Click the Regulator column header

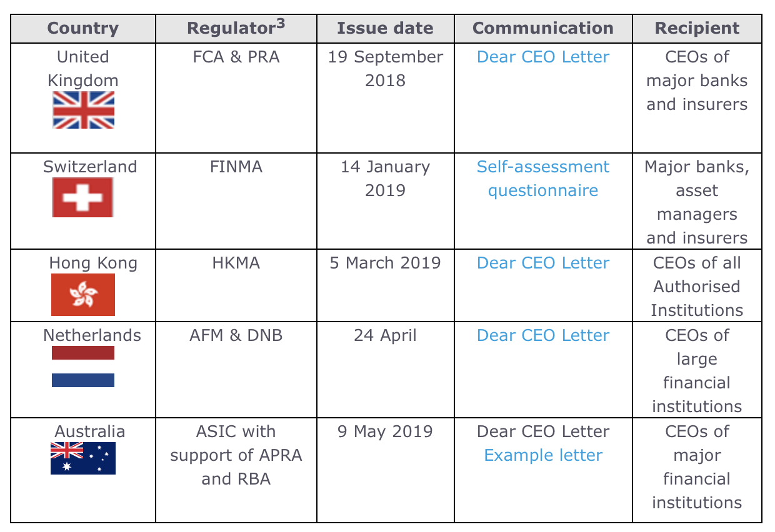231,29
